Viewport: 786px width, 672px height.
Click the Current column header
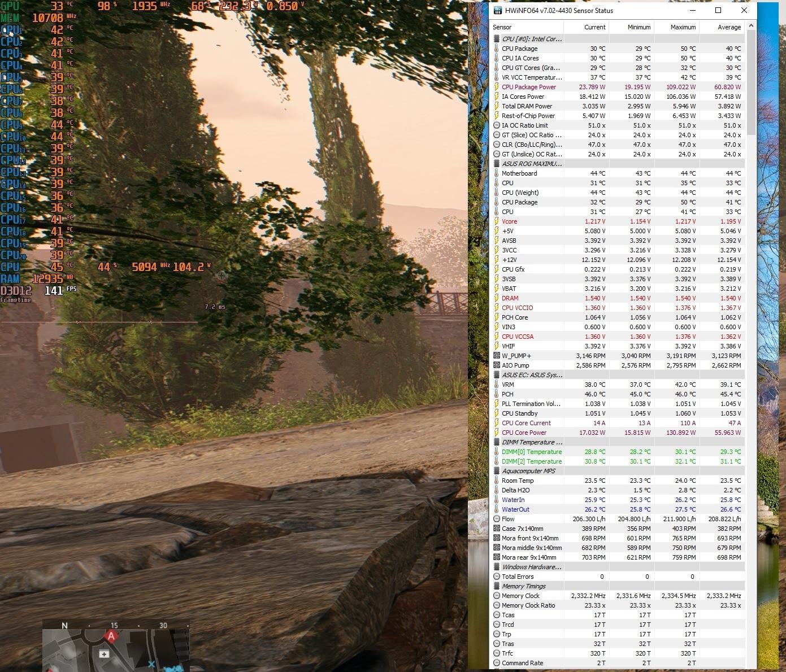coord(586,27)
